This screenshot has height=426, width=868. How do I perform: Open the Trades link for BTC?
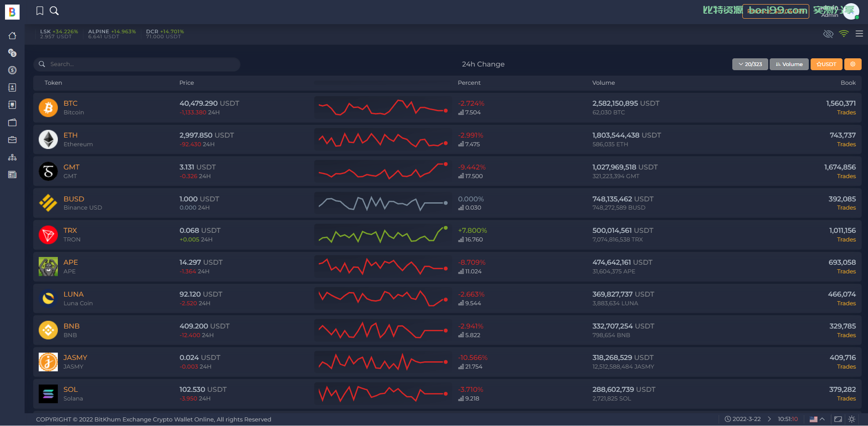pos(846,113)
